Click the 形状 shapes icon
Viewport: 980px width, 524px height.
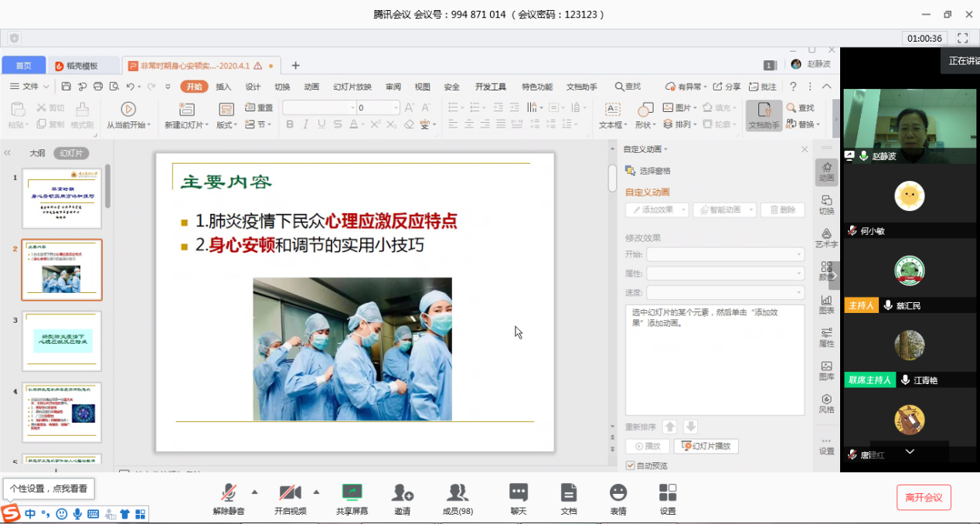click(x=645, y=109)
